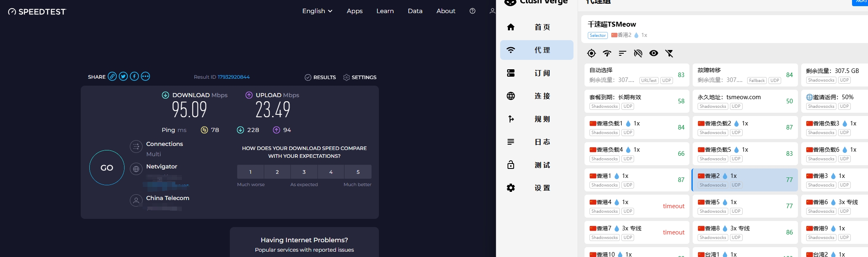Select the 香港负载4 proxy node

point(637,154)
